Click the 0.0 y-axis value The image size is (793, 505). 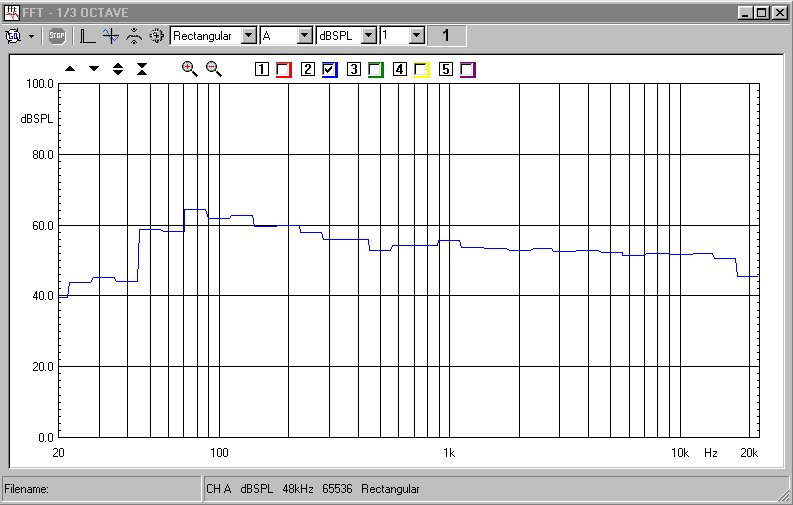pos(46,437)
